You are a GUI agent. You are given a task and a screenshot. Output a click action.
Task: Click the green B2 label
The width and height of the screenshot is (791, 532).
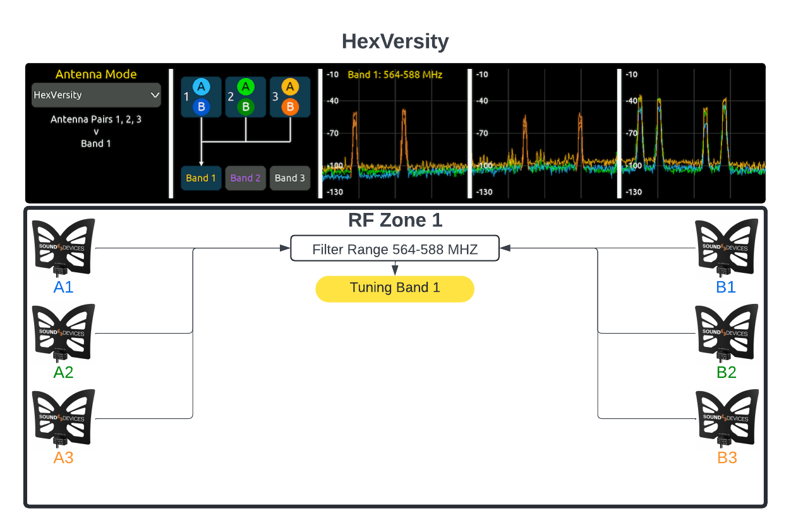727,372
